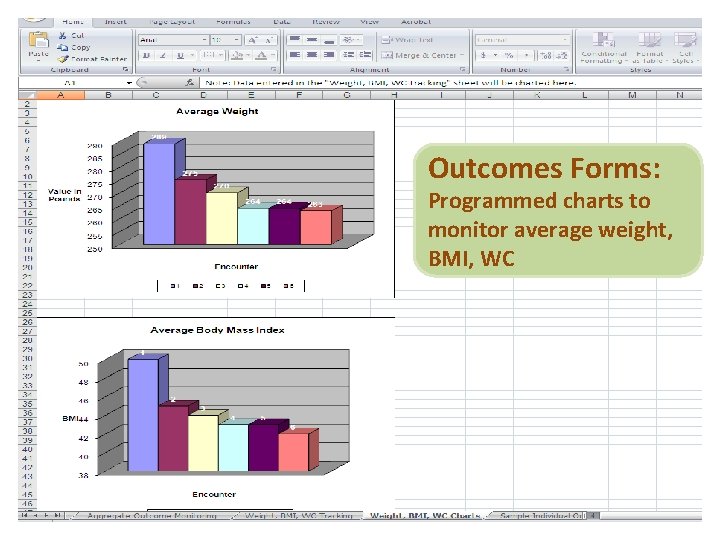
Task: Click the Percent Style icon
Action: point(509,56)
